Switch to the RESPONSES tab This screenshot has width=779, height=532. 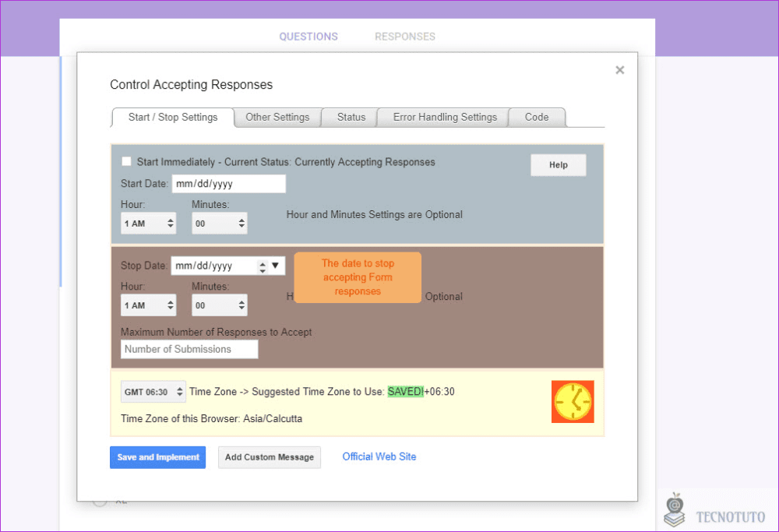(405, 37)
